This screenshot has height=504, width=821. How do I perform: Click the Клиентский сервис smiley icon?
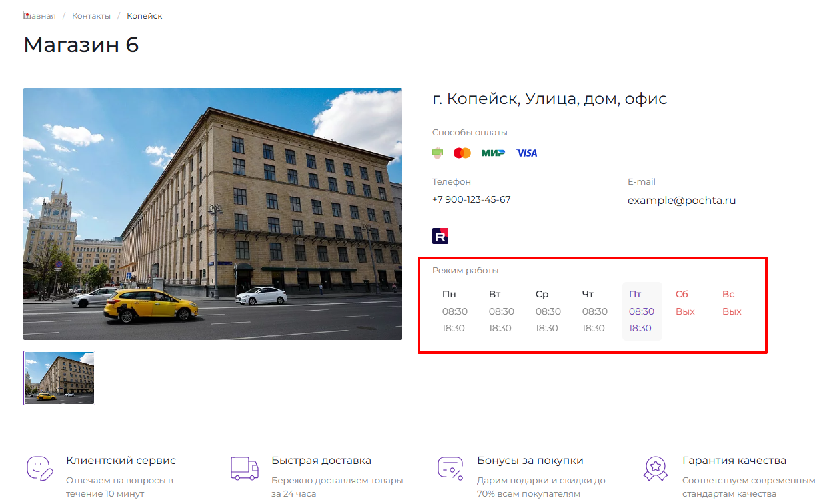coord(39,468)
